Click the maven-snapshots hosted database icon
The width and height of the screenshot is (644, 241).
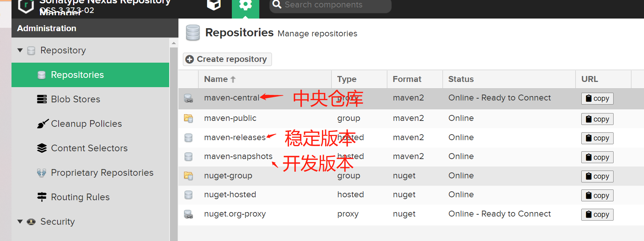(x=188, y=156)
